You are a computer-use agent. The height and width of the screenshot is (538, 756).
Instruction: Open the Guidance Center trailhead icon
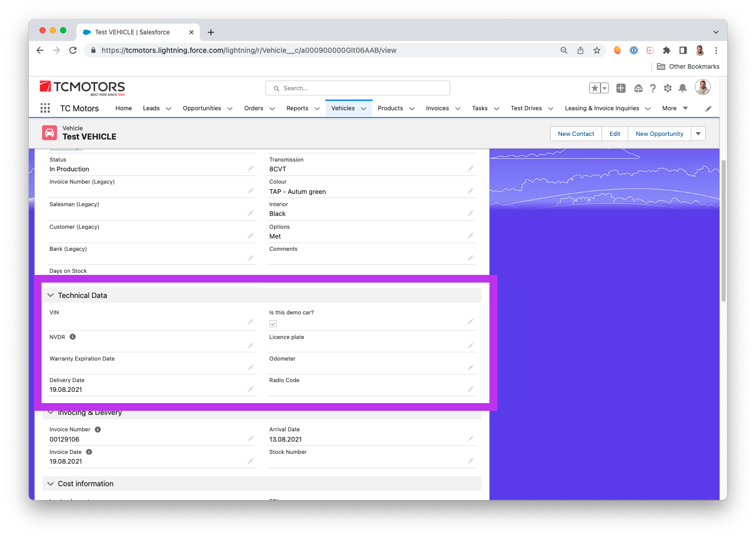638,88
